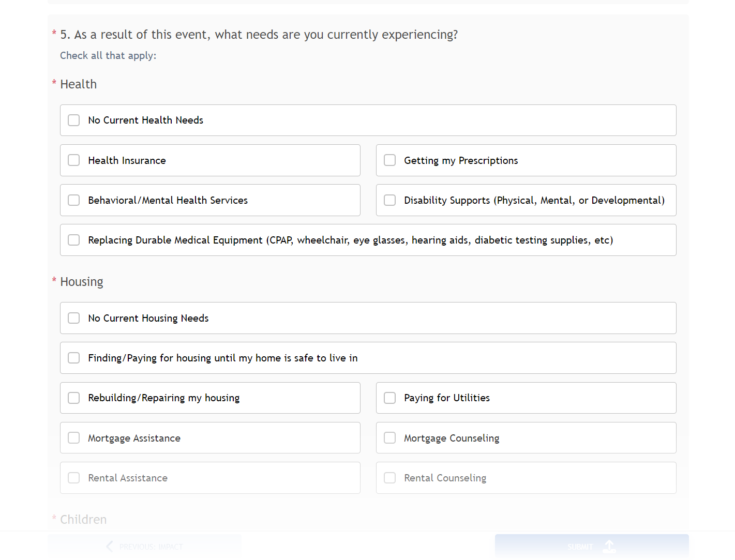
Task: Check Rebuilding/Repairing my housing
Action: [73, 398]
